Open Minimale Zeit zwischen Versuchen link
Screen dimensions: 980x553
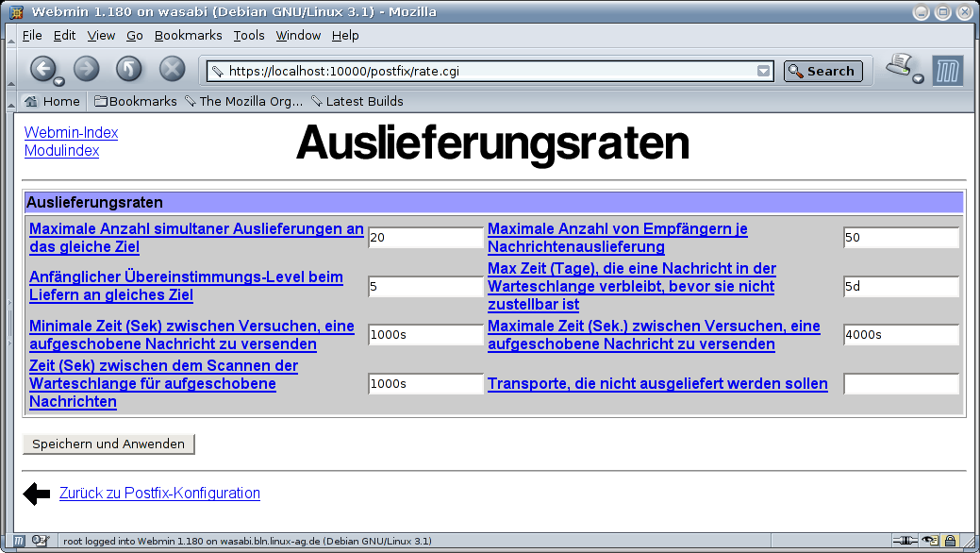tap(191, 335)
